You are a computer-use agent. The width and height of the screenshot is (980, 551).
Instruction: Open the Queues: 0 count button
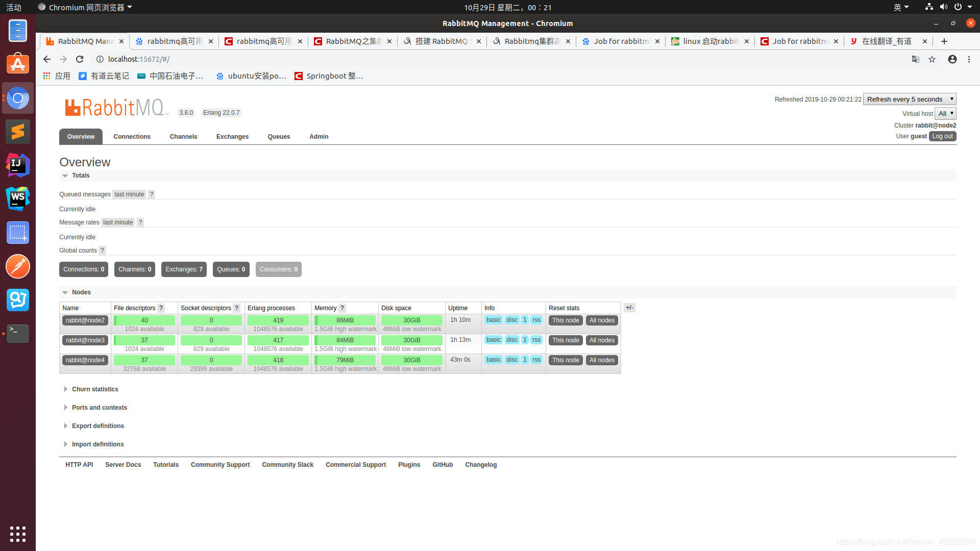(x=231, y=269)
